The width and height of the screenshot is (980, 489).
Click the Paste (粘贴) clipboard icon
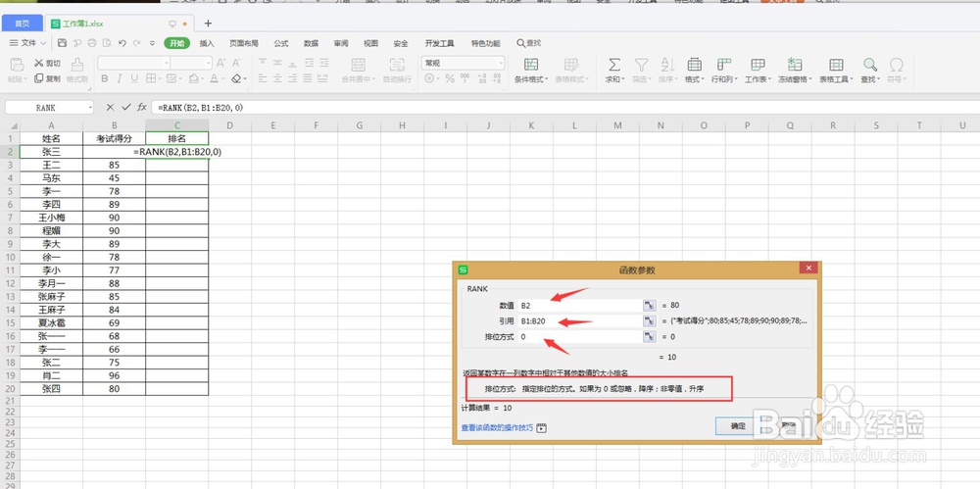pos(17,65)
